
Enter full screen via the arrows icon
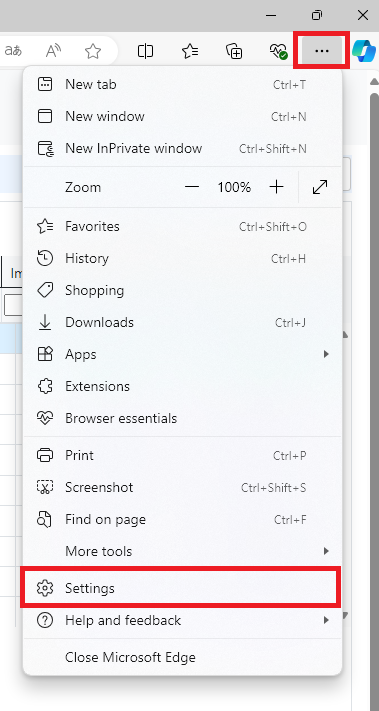(x=320, y=187)
